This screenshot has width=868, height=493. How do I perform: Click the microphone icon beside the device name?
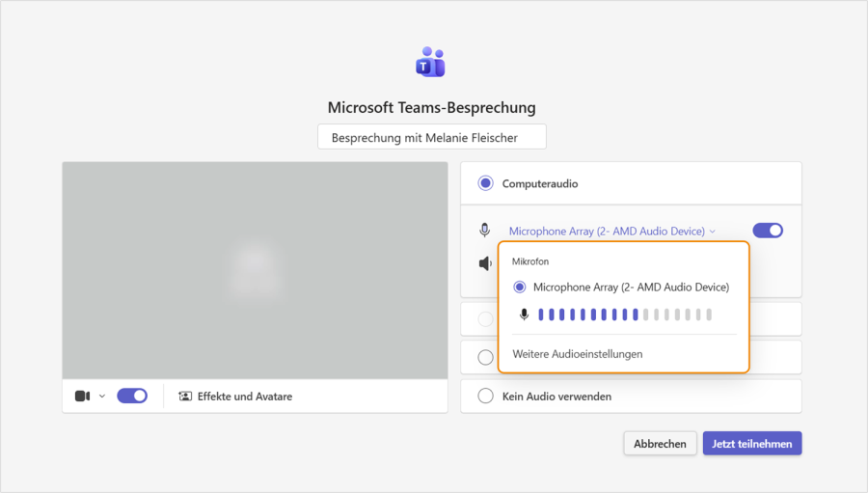pos(485,230)
